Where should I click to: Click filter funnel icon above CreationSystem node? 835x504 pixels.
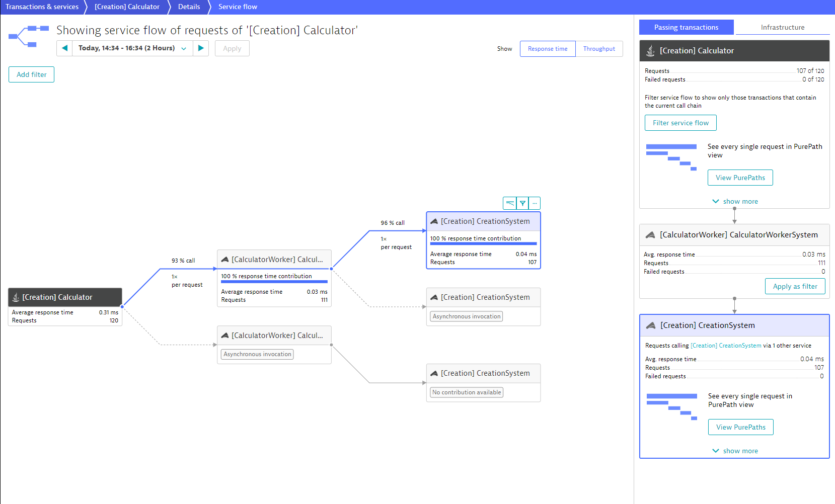(522, 203)
